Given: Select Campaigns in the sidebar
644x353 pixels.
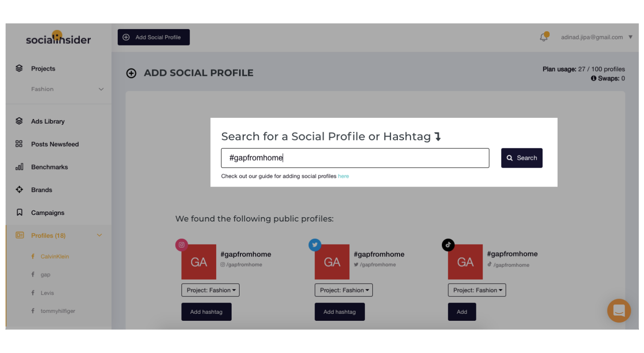Looking at the screenshot, I should 48,213.
